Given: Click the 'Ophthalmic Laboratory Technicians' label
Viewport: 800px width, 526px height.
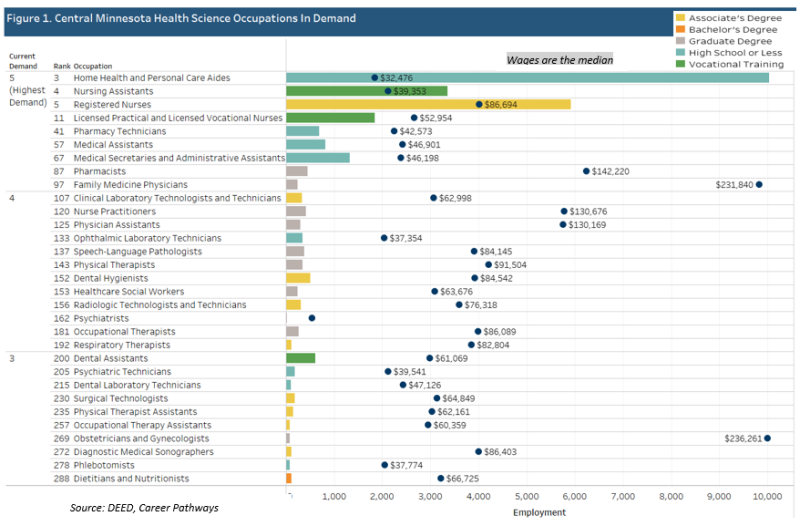Looking at the screenshot, I should [x=147, y=238].
